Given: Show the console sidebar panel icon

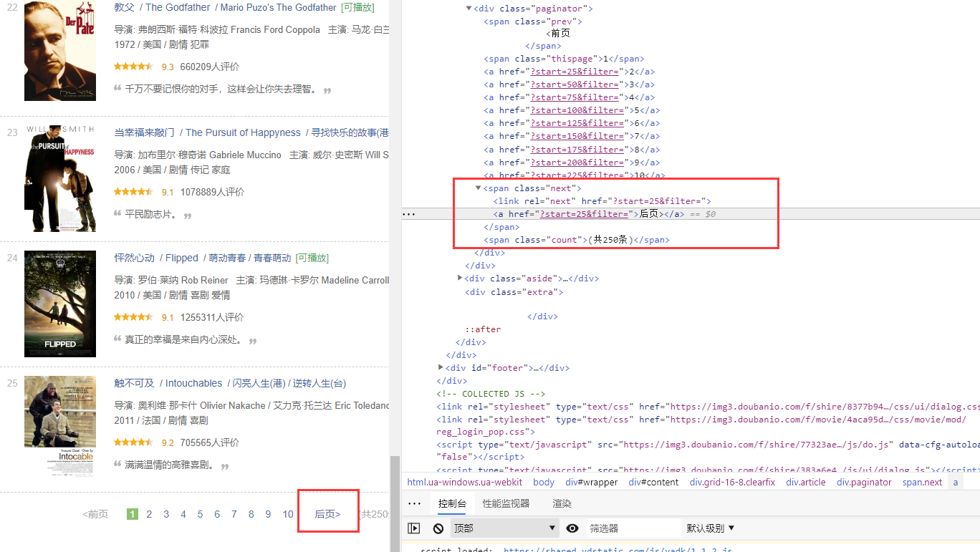Looking at the screenshot, I should pos(413,528).
